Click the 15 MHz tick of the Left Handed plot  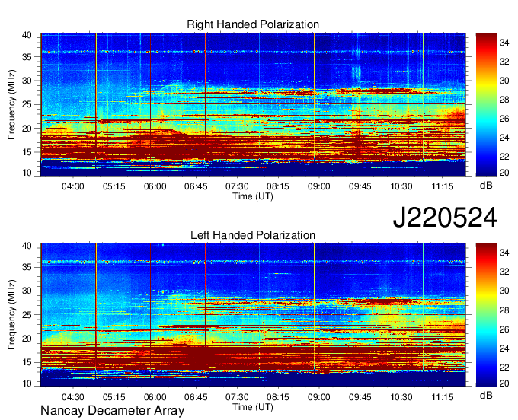tap(27, 362)
